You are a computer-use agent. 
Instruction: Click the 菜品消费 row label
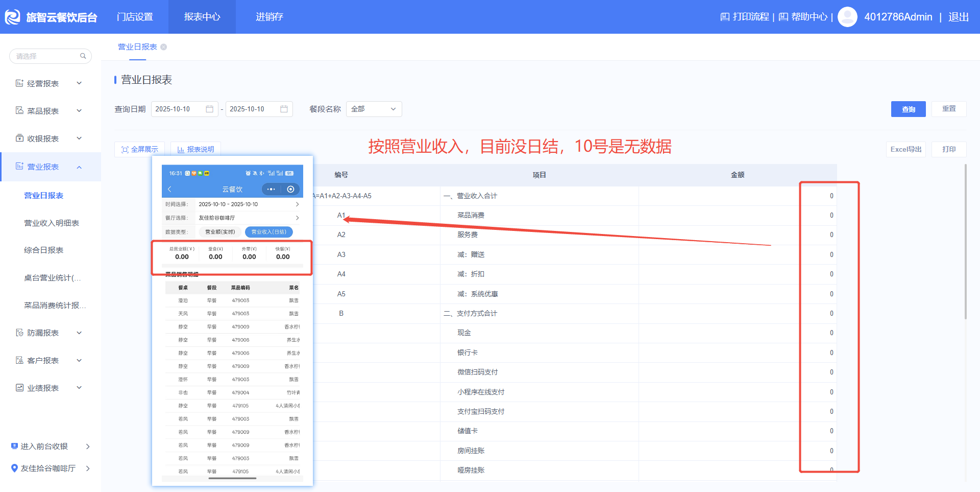click(x=471, y=216)
